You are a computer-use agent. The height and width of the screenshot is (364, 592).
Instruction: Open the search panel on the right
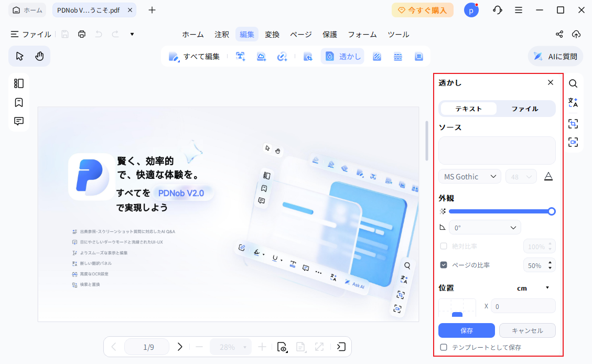click(x=573, y=83)
